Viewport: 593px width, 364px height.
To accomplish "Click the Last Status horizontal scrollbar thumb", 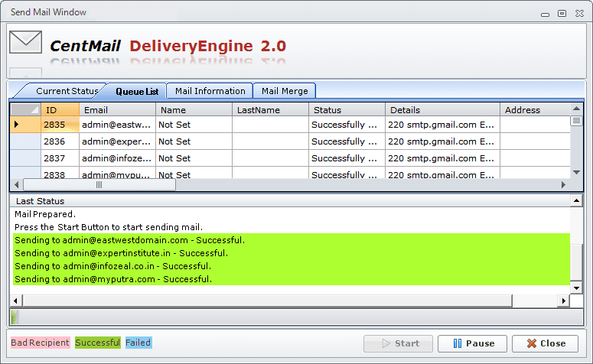I will tap(267, 301).
